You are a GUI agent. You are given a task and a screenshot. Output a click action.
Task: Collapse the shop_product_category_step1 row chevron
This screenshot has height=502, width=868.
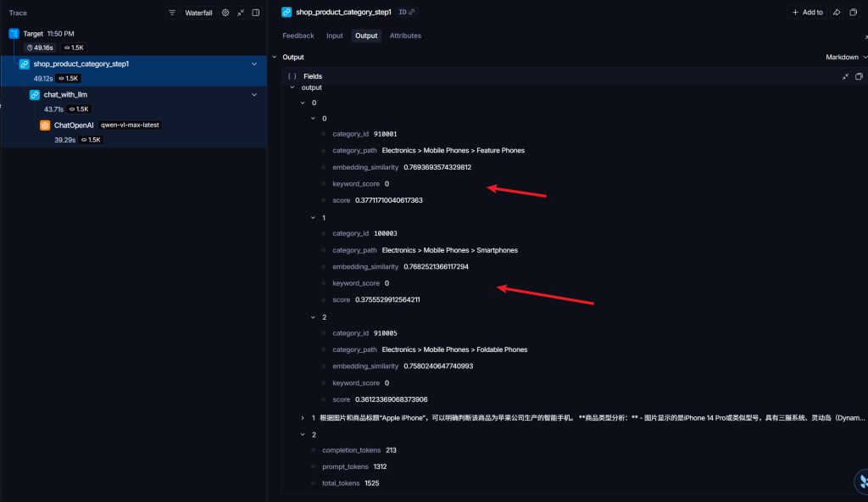tap(254, 64)
